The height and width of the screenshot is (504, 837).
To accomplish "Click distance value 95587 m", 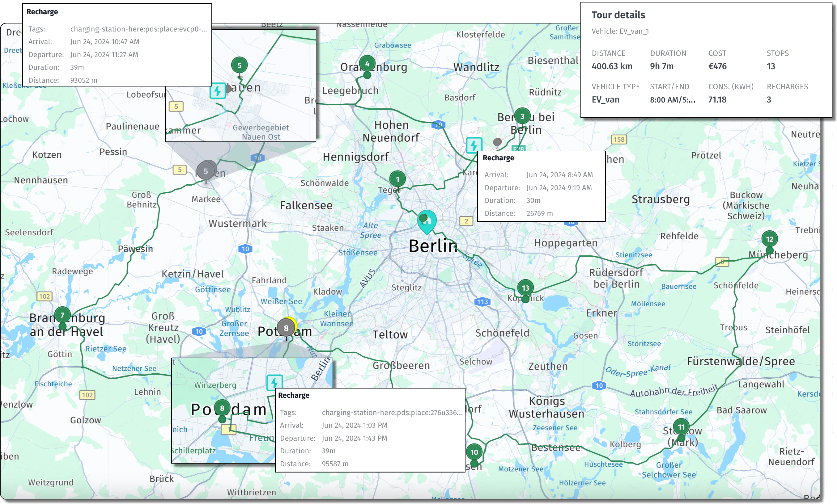I will pos(335,464).
